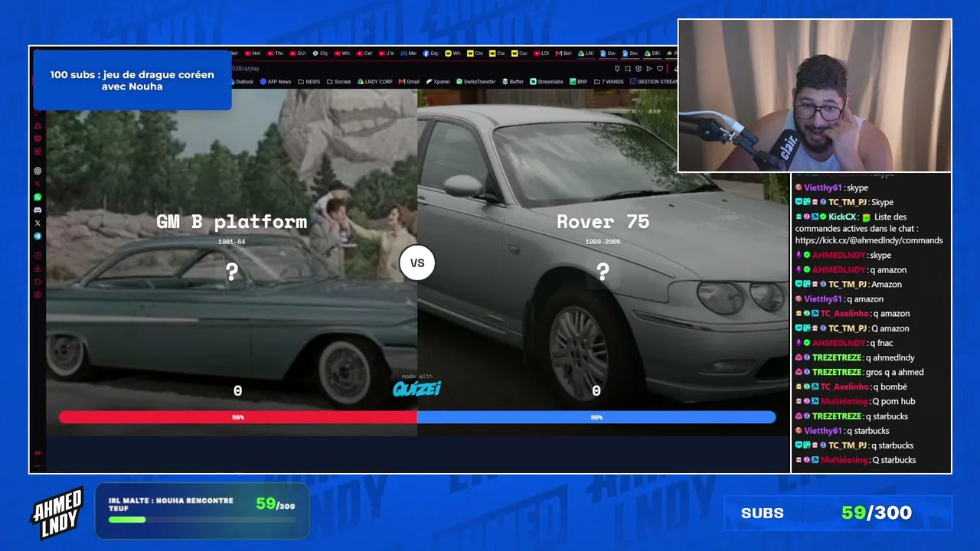
Task: Open downloads icon in the sidebar
Action: tap(38, 269)
